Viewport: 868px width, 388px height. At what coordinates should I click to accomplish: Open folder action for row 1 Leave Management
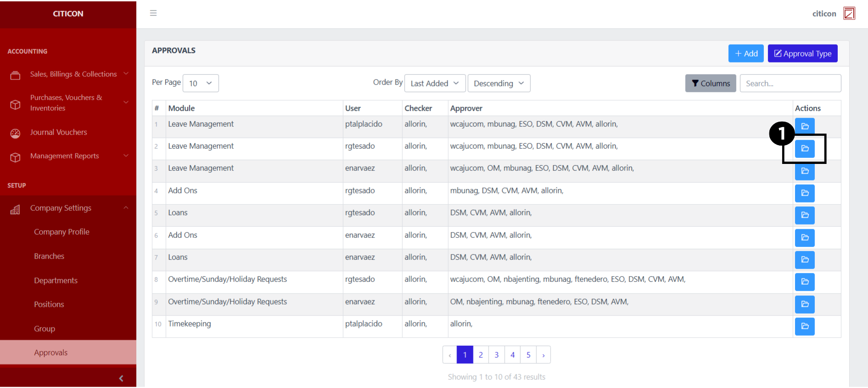point(804,126)
